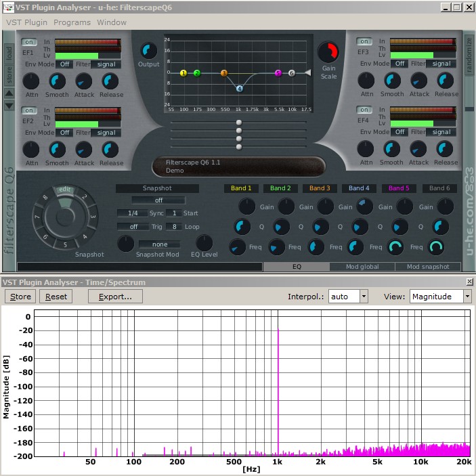476x476 pixels.
Task: Click EF1 Attack knob
Action: 83,81
